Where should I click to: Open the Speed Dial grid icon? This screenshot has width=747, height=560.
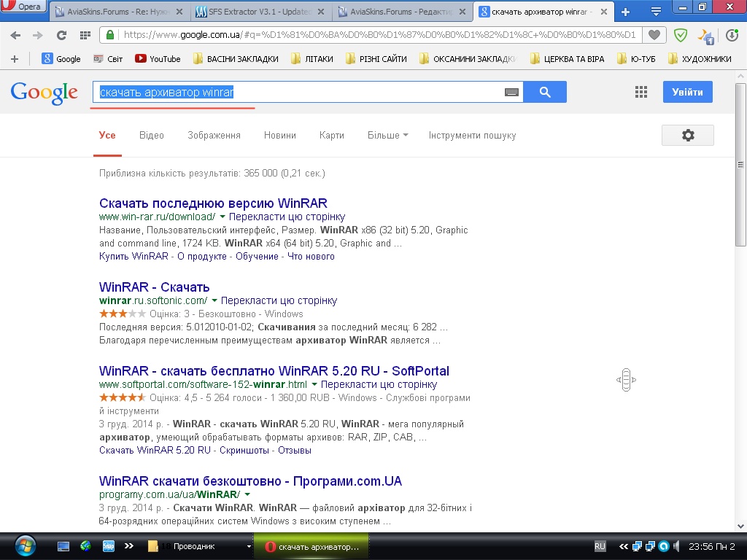click(x=85, y=35)
